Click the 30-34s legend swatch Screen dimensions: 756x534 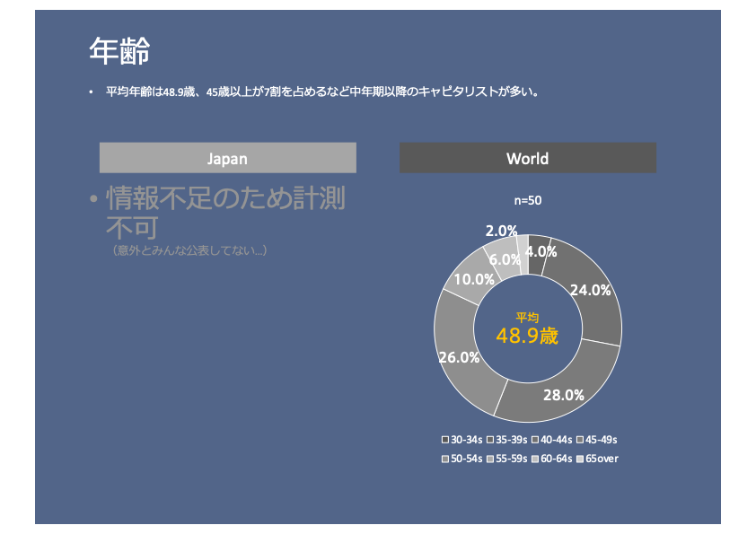445,440
